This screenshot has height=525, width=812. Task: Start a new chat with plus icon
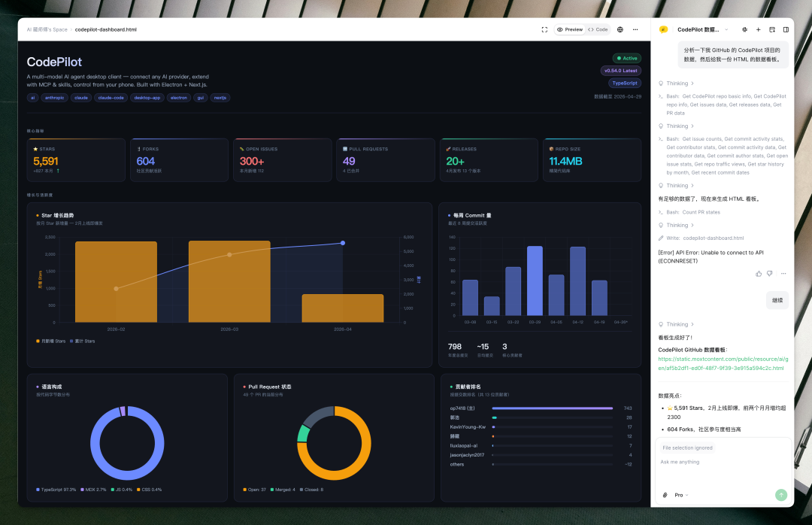[x=758, y=29]
